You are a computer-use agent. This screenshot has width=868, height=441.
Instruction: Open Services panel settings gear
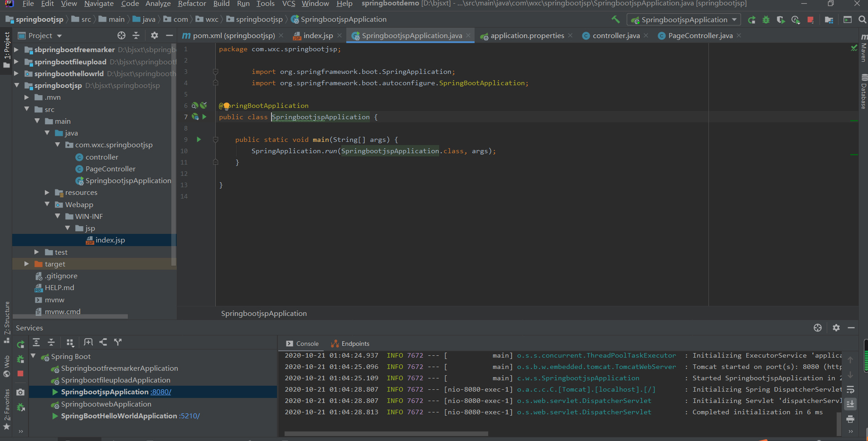pos(836,328)
